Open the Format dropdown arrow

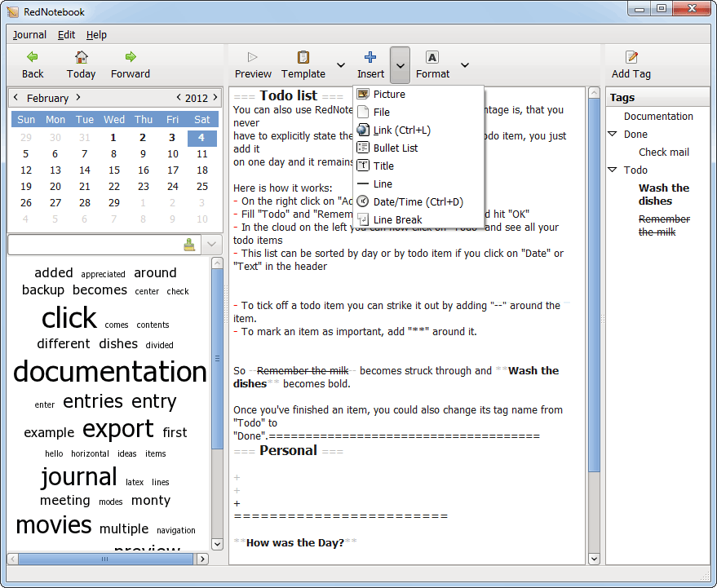coord(464,65)
